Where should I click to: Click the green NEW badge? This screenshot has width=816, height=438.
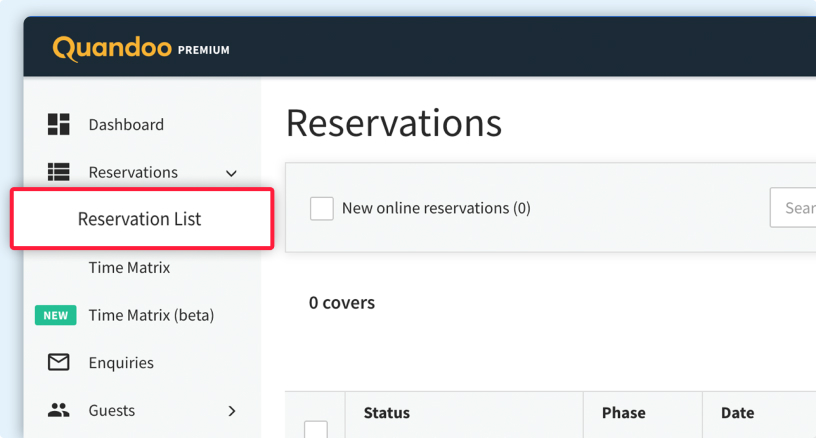pos(56,315)
